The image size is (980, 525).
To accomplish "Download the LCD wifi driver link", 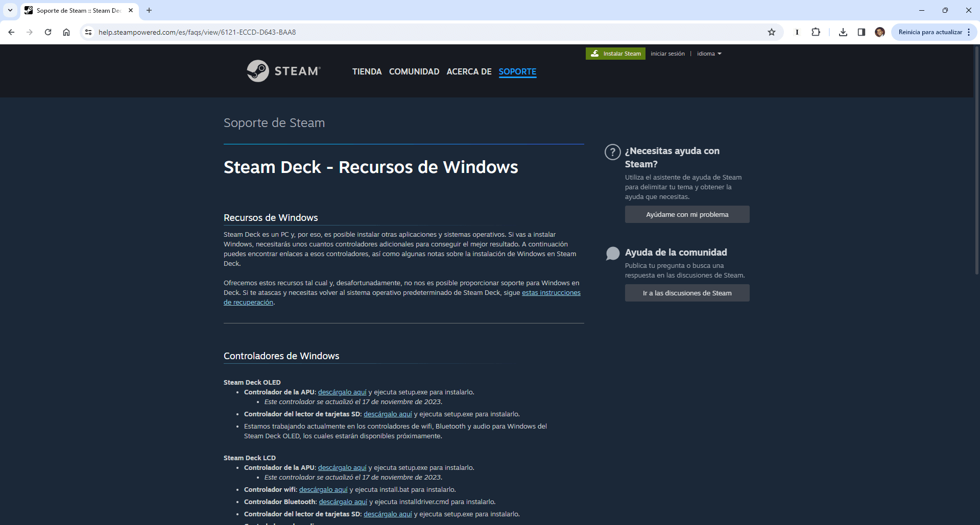I will pyautogui.click(x=323, y=490).
